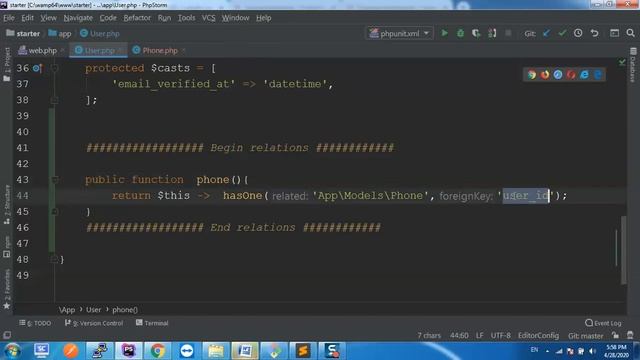The width and height of the screenshot is (640, 360).
Task: Open the Refactor menu
Action: point(137,18)
